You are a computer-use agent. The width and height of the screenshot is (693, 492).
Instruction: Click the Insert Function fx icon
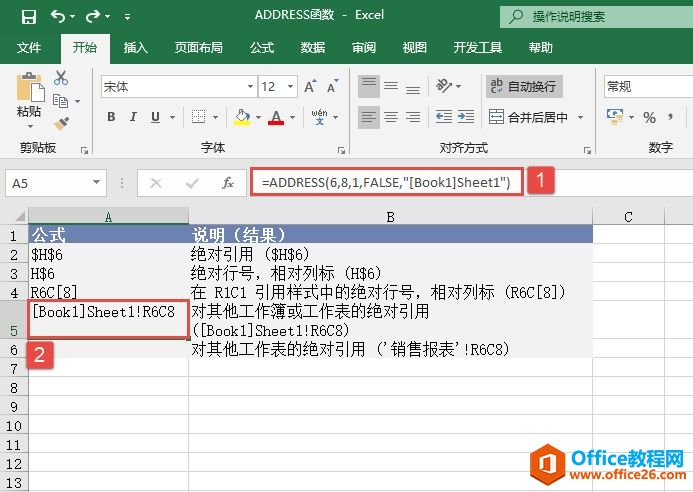[x=228, y=183]
